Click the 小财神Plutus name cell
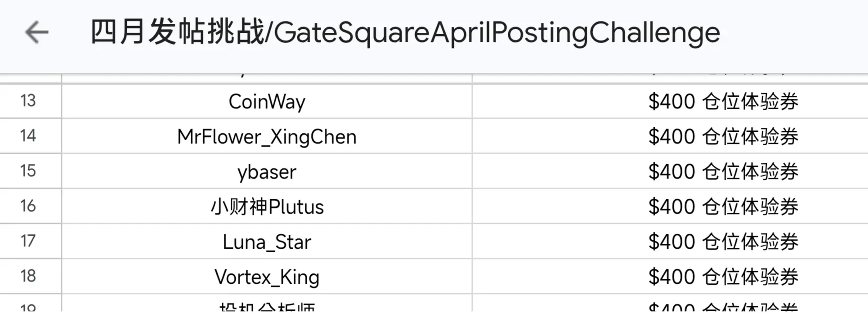Viewport: 868px width, 313px height. pyautogui.click(x=267, y=206)
